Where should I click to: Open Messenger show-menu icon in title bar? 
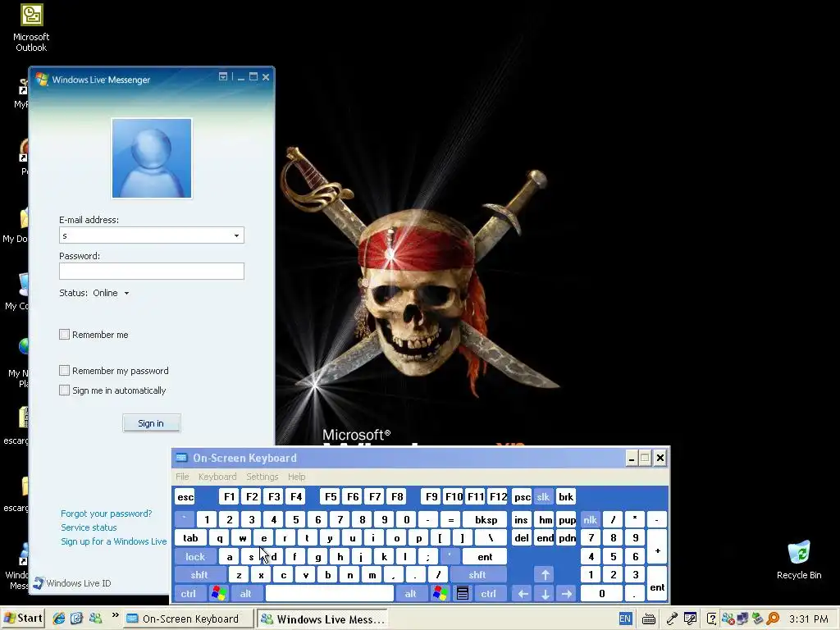pyautogui.click(x=223, y=77)
